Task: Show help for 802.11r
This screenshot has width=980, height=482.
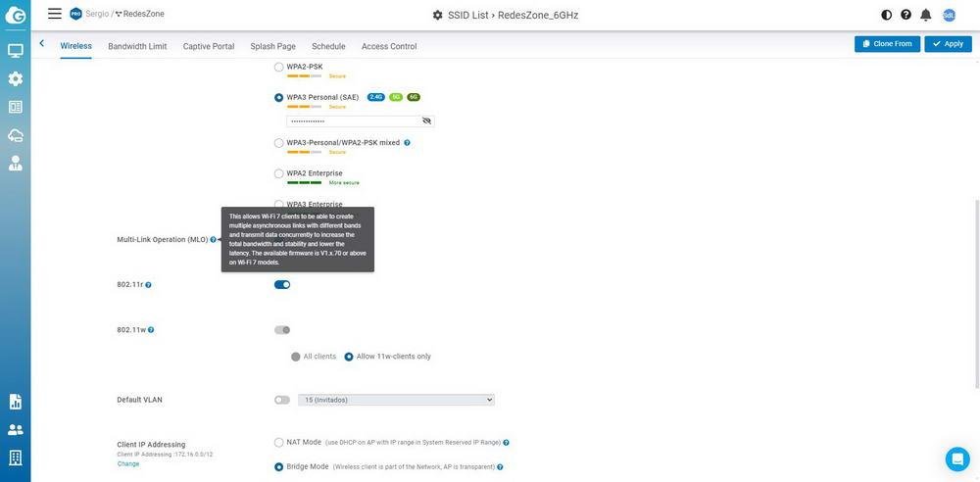Action: click(x=148, y=285)
